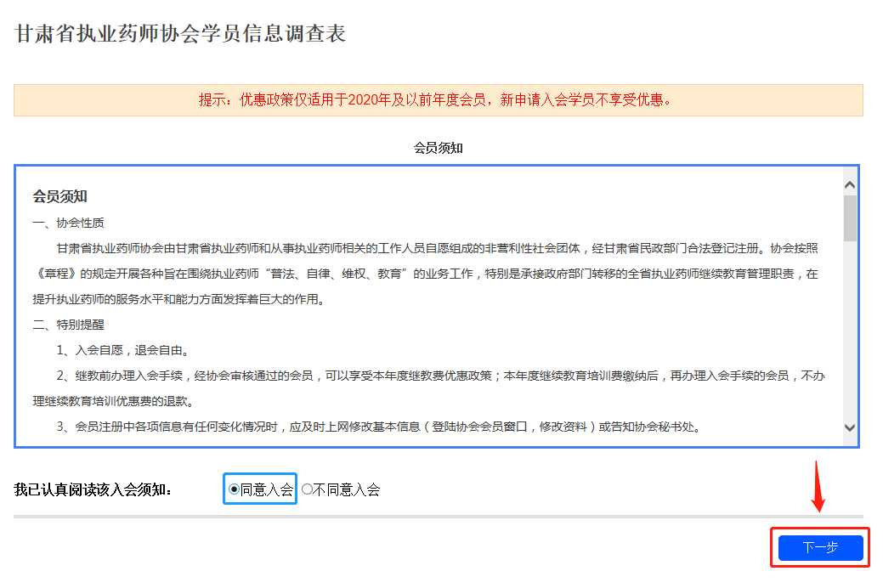Viewport: 883px width, 588px height.
Task: Click the label 我已认真阅读该入会须知
Action: (x=93, y=490)
